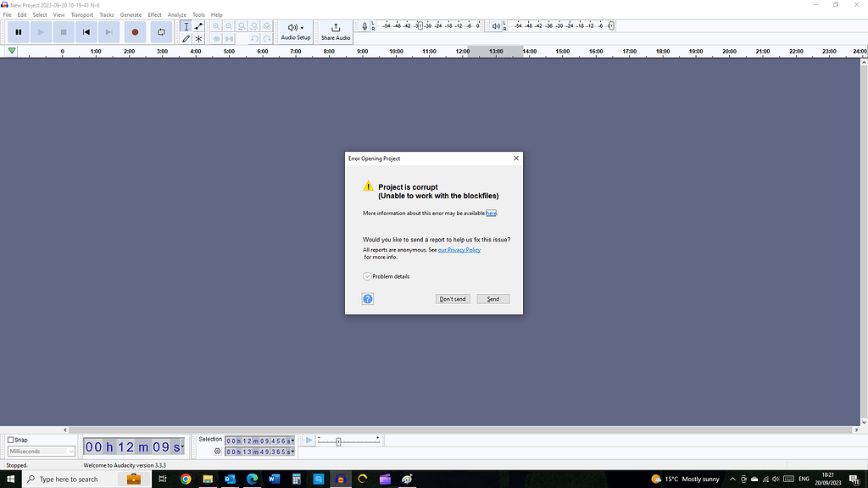This screenshot has width=868, height=488.
Task: Click the Don't send button
Action: click(453, 298)
